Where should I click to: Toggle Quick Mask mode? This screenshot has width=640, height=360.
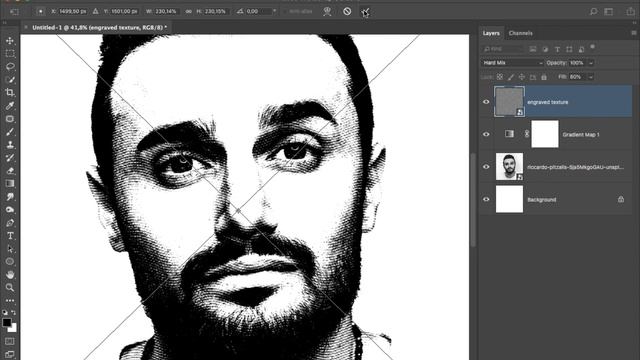[10, 341]
